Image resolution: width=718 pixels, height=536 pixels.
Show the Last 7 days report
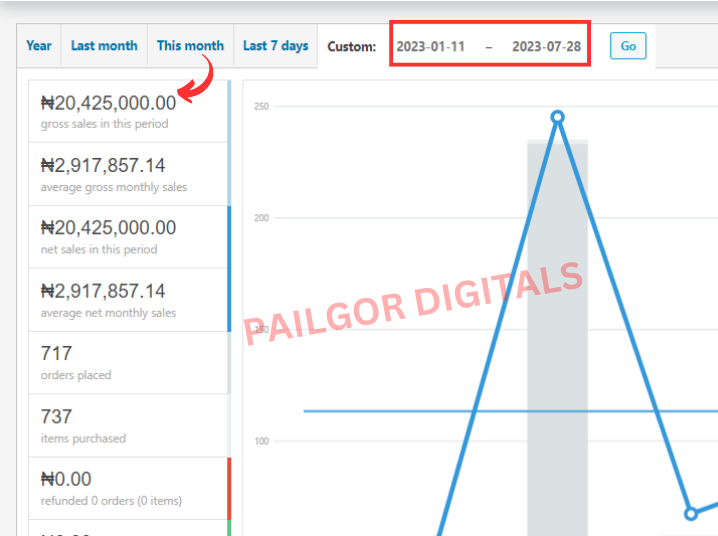pos(275,46)
